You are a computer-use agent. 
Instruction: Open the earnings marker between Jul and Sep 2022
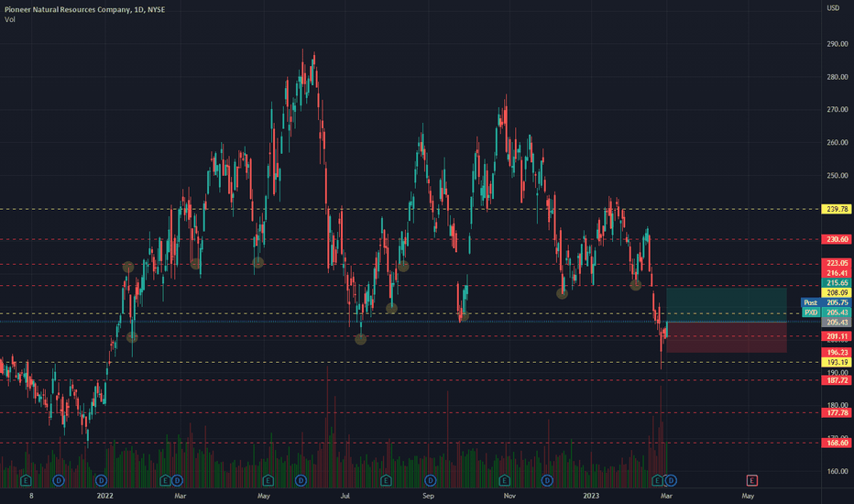coord(386,480)
